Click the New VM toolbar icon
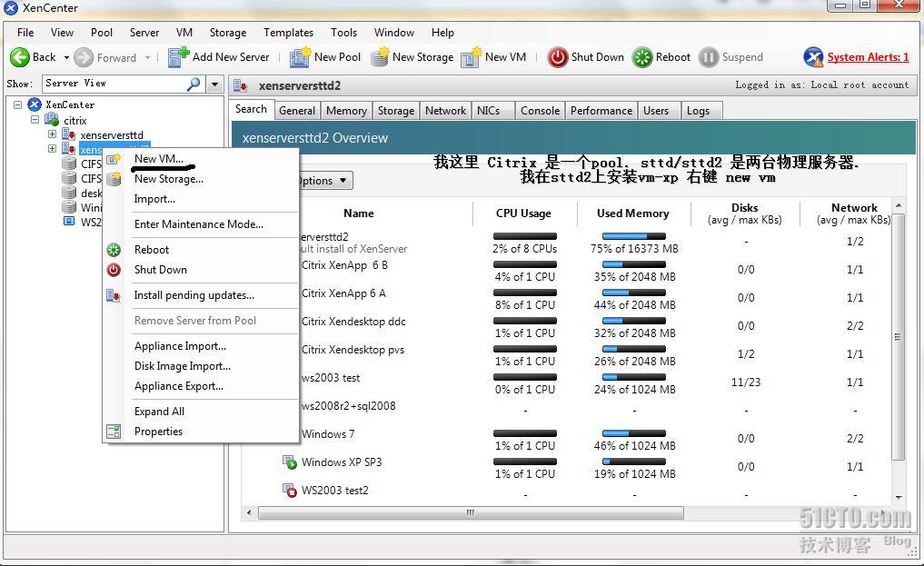 (x=471, y=57)
